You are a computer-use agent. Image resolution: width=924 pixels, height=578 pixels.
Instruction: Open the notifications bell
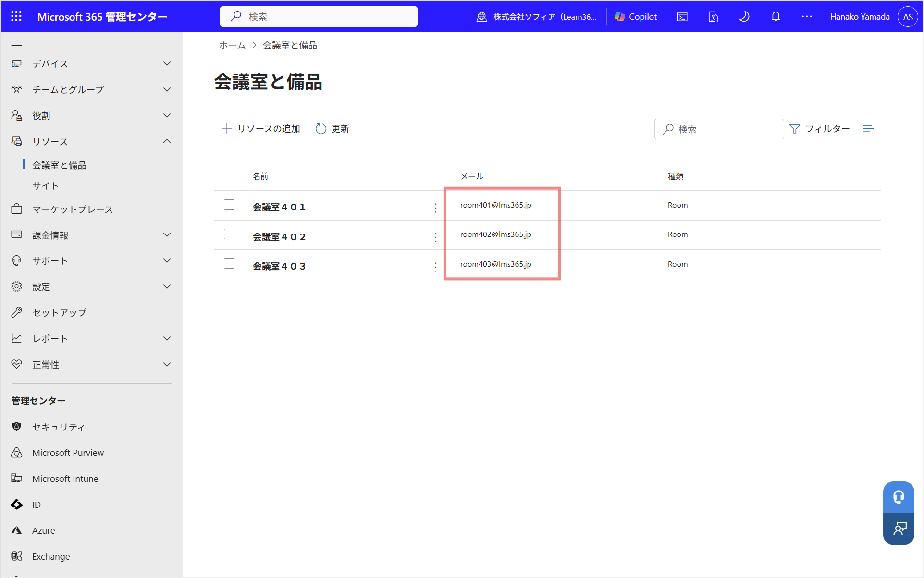tap(776, 16)
